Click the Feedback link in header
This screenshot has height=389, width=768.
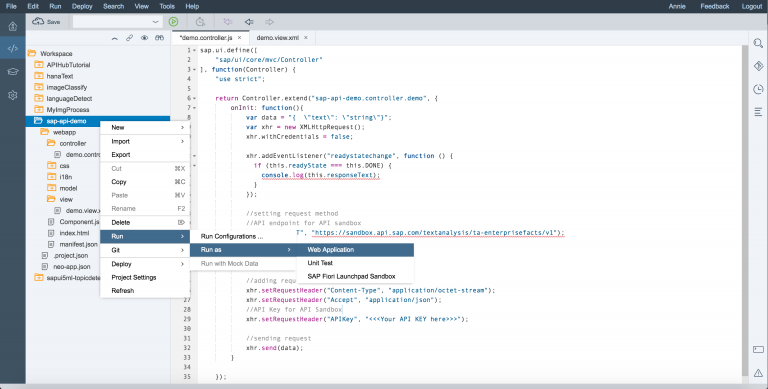pos(715,6)
